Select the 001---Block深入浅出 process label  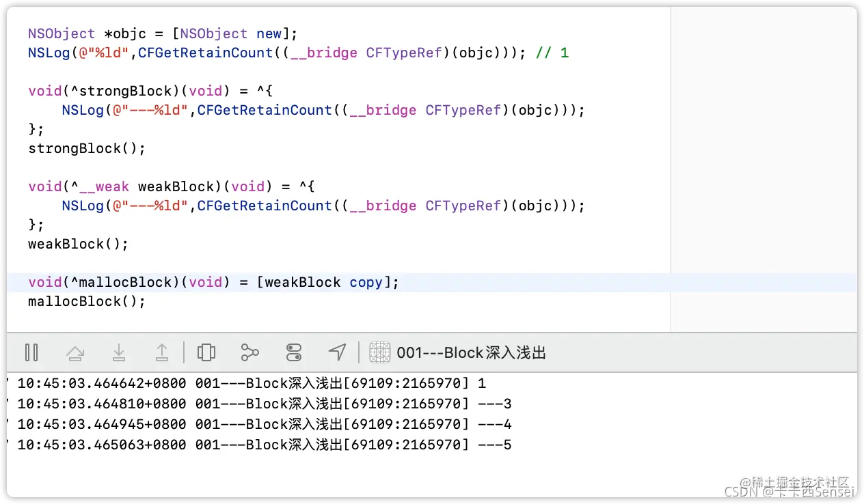coord(471,353)
